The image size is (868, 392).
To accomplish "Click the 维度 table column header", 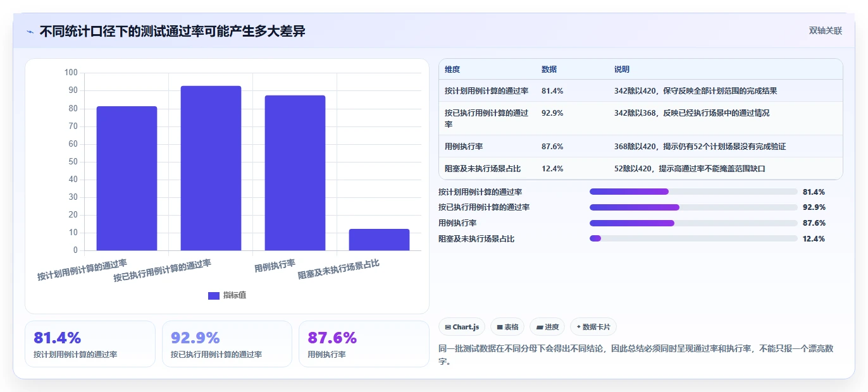I will pyautogui.click(x=452, y=70).
